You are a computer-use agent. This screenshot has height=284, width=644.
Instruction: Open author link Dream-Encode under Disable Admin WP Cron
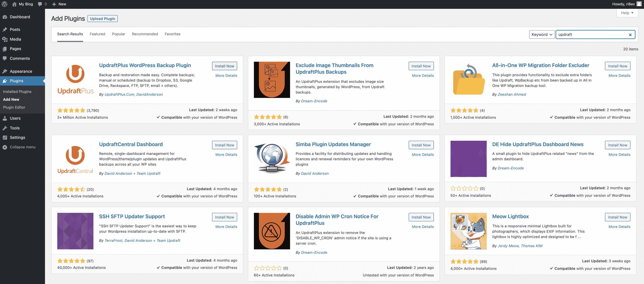pos(314,253)
